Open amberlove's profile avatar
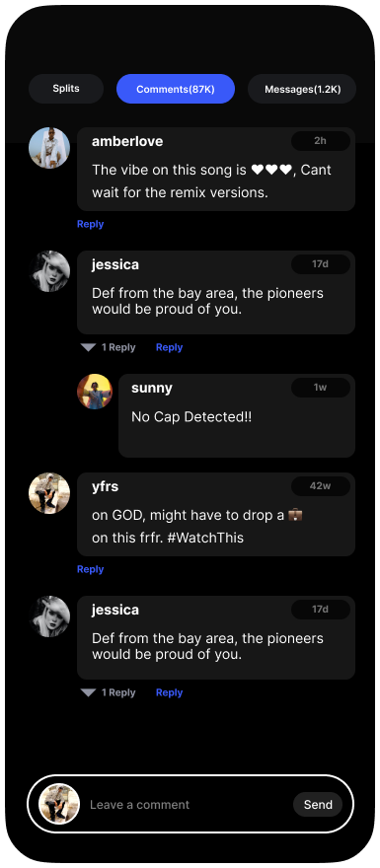Image resolution: width=380 pixels, height=868 pixels. pyautogui.click(x=49, y=148)
